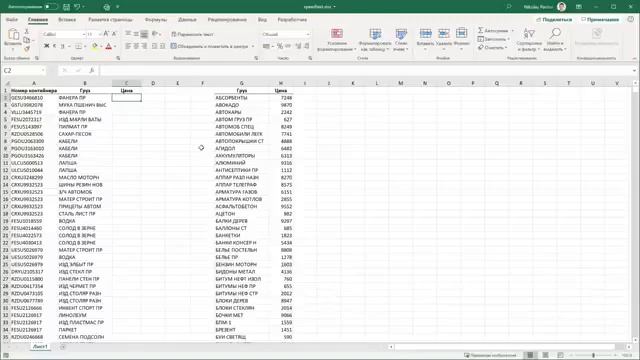640x360 pixels.
Task: Click Объединить и поместить в центре
Action: 209,47
